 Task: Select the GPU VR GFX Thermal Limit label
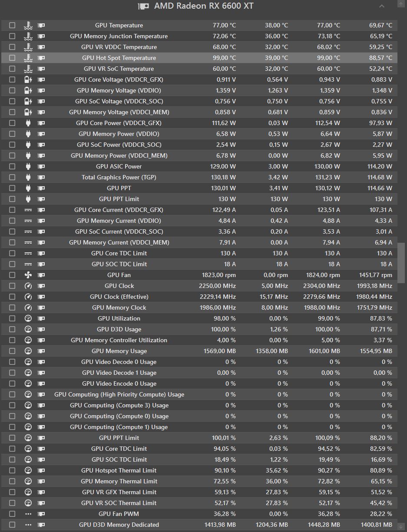[x=119, y=492]
